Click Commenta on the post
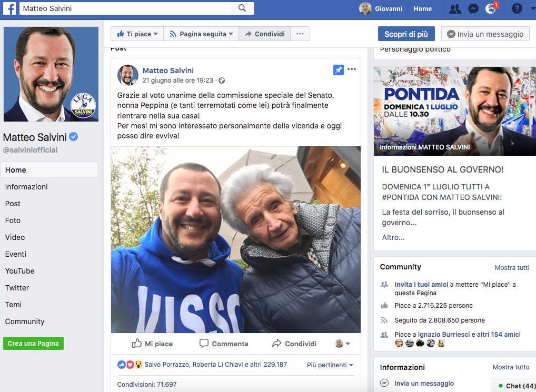The width and height of the screenshot is (536, 392). click(x=224, y=344)
